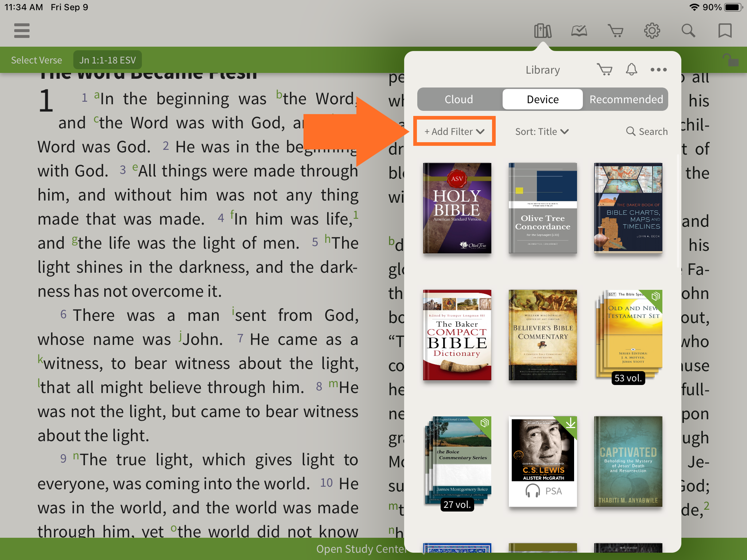Switch to the Recommended tab
747x560 pixels.
[626, 99]
